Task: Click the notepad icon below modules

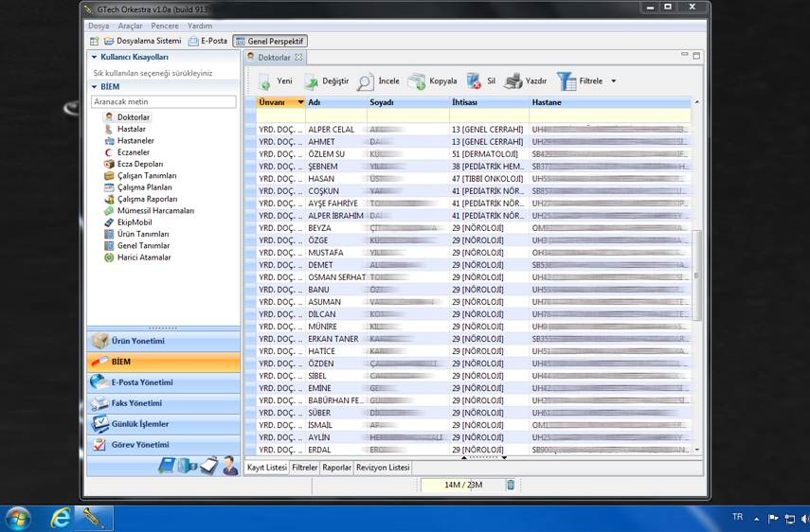Action: [x=209, y=466]
